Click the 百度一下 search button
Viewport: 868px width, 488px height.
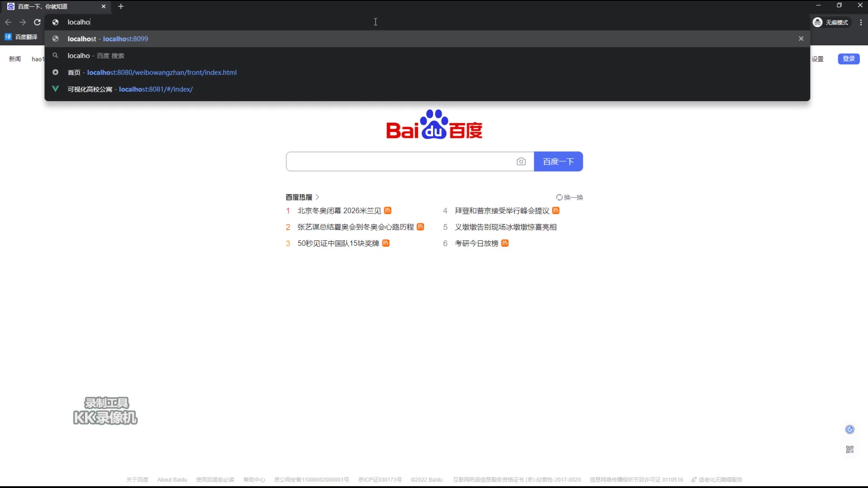(558, 161)
